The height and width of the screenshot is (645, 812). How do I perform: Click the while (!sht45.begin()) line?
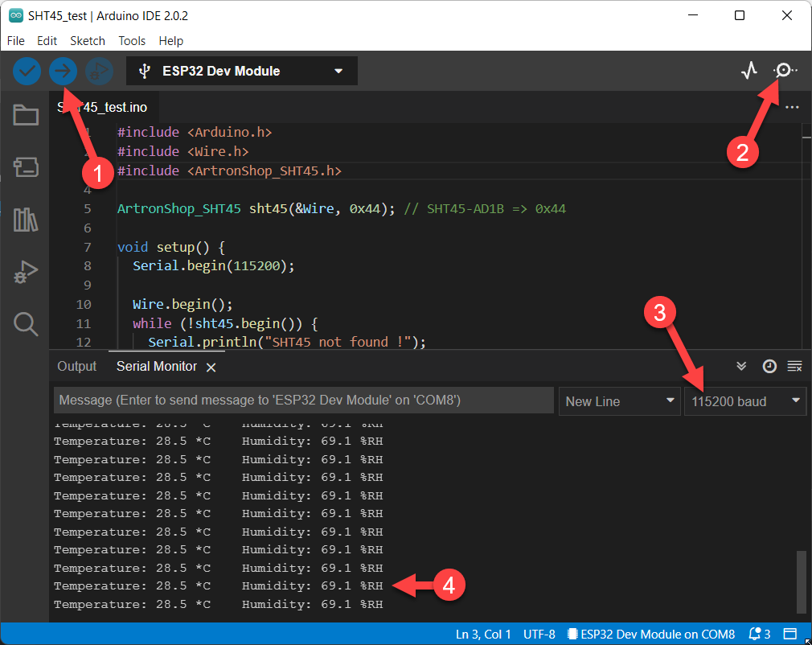pyautogui.click(x=225, y=323)
